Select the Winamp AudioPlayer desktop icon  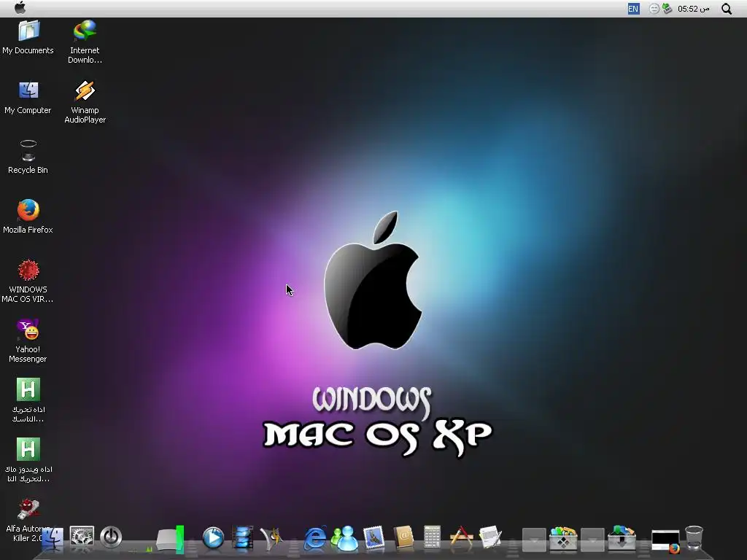[x=85, y=102]
